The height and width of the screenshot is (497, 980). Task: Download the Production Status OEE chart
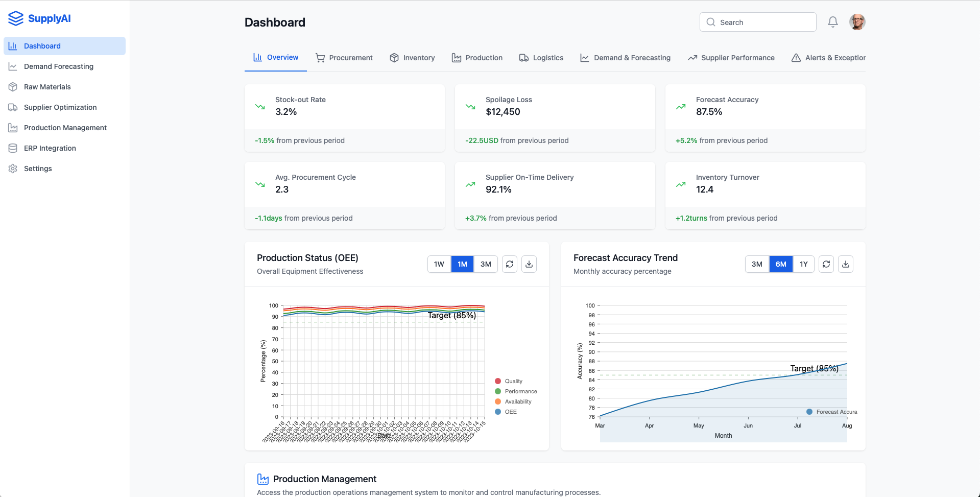[x=529, y=264]
